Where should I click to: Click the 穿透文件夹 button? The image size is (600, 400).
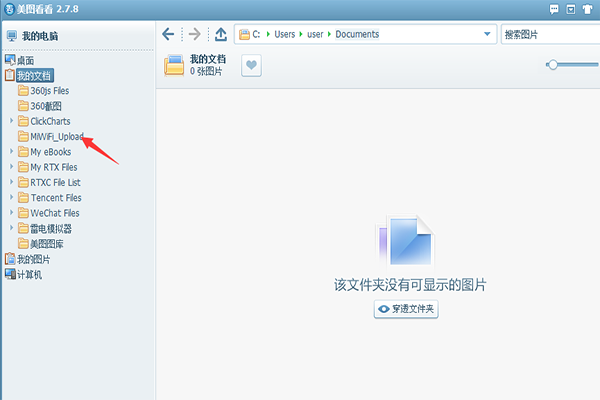[406, 309]
